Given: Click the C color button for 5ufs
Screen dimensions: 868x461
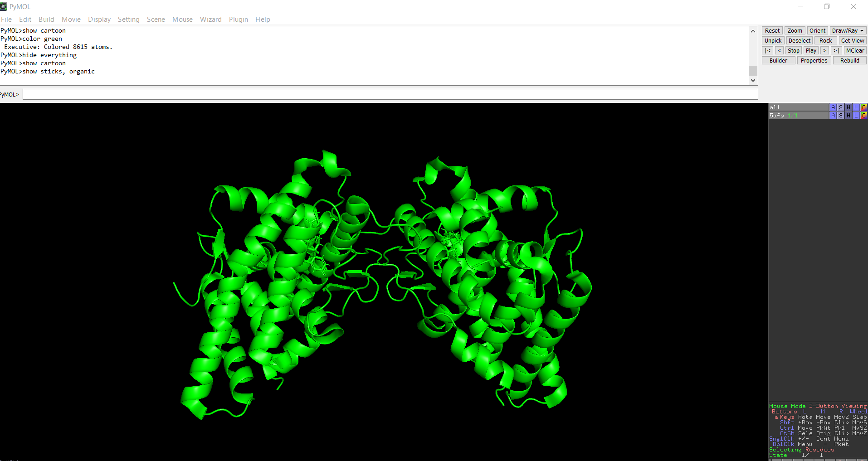Looking at the screenshot, I should [864, 116].
